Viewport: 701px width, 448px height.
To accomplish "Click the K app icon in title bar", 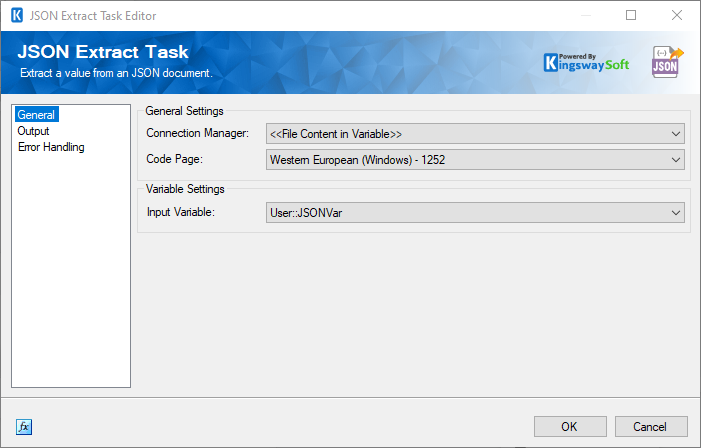I will click(x=16, y=16).
